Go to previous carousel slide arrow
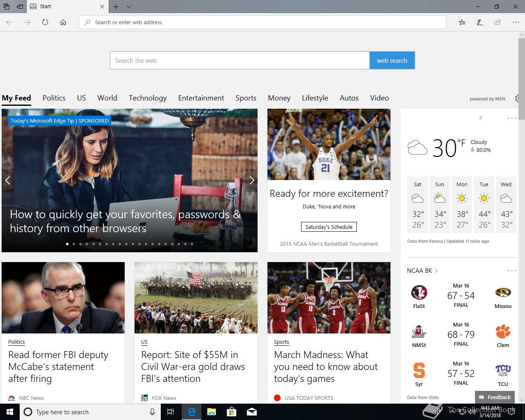525x420 pixels. coord(7,180)
